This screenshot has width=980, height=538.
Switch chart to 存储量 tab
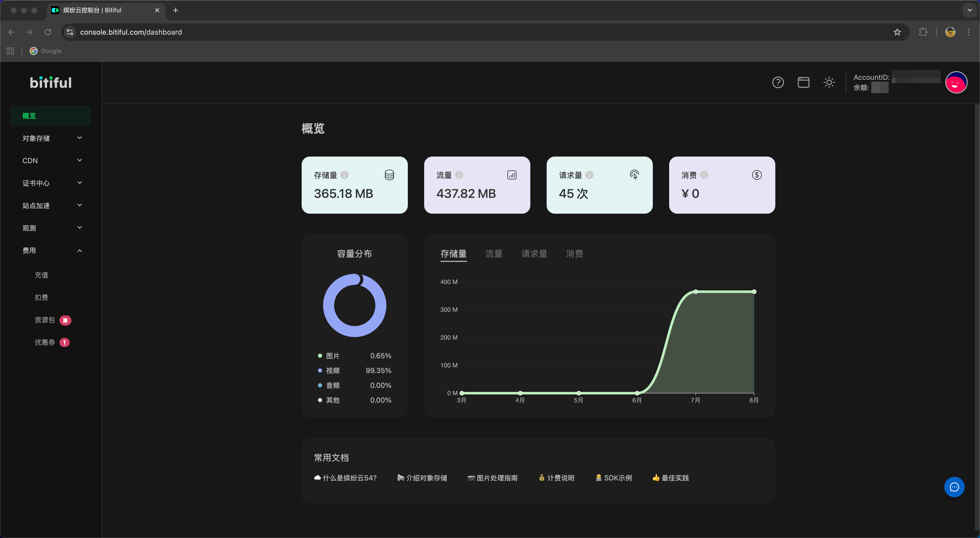454,254
